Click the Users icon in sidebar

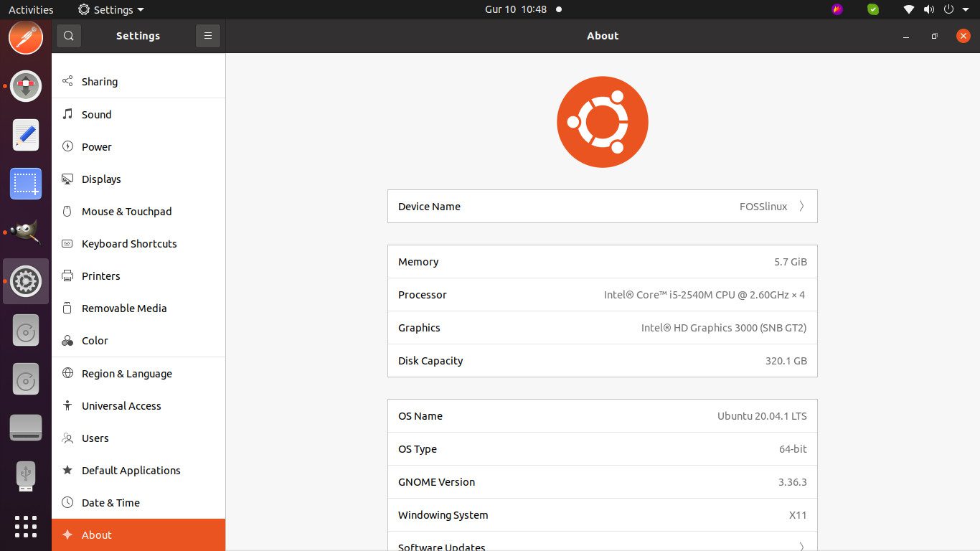click(x=67, y=438)
